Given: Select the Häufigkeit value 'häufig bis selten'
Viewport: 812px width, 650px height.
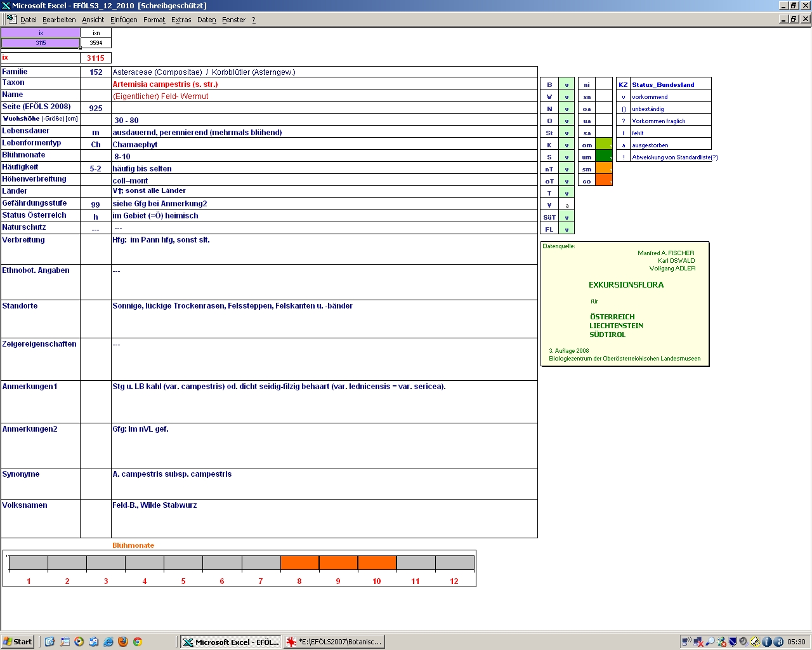Looking at the screenshot, I should (324, 168).
